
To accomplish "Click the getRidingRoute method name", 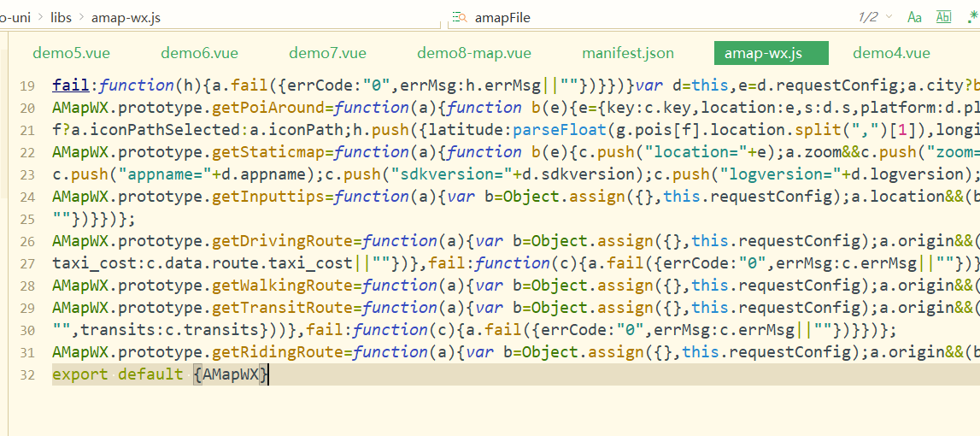I will point(279,353).
